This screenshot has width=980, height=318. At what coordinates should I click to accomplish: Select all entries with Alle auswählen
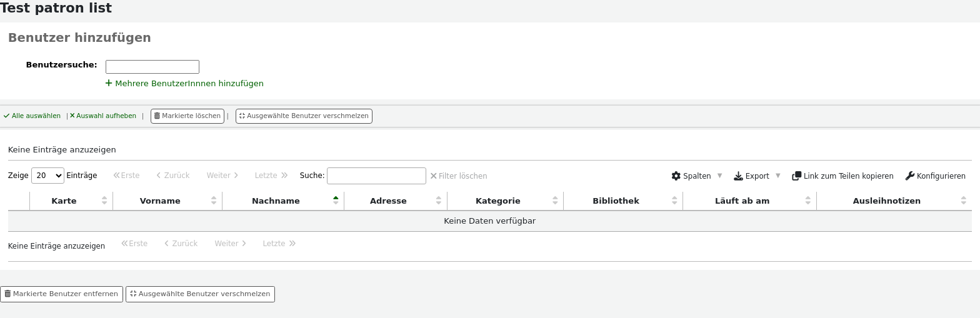coord(32,116)
